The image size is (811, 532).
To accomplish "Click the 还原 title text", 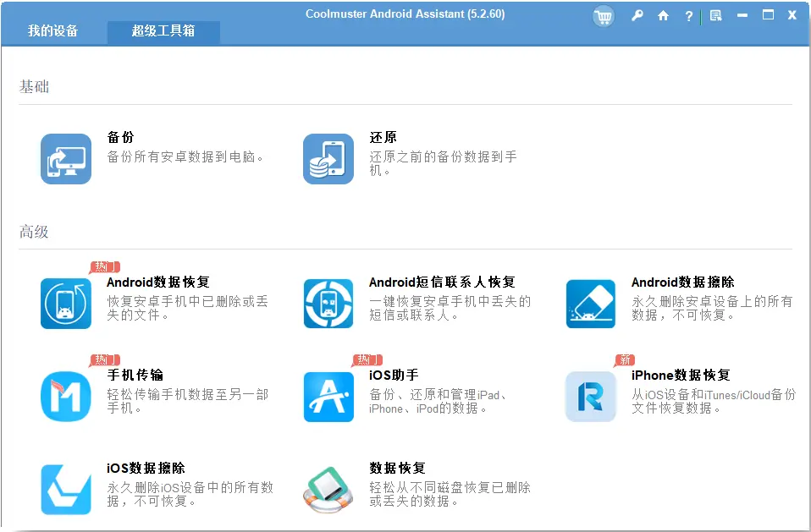I will pos(383,137).
